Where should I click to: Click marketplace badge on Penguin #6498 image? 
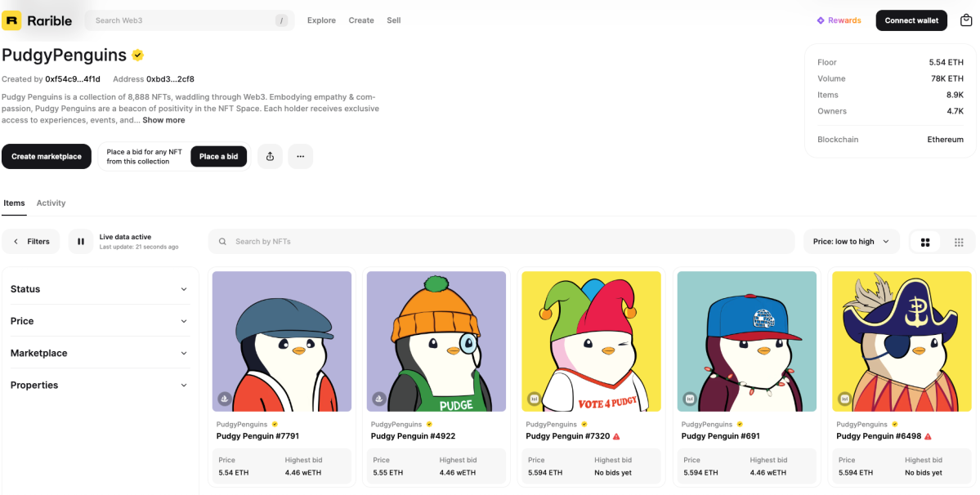tap(844, 399)
